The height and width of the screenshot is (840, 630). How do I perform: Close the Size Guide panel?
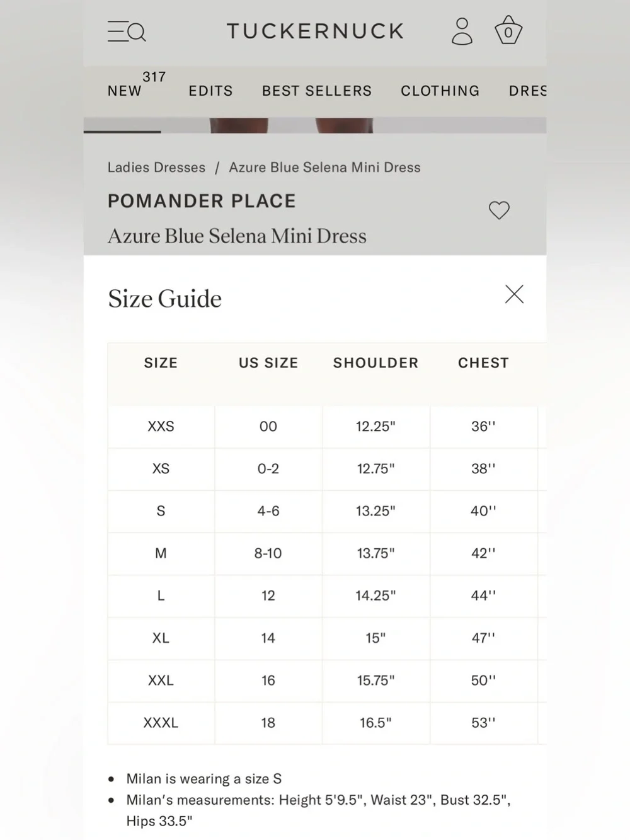514,294
